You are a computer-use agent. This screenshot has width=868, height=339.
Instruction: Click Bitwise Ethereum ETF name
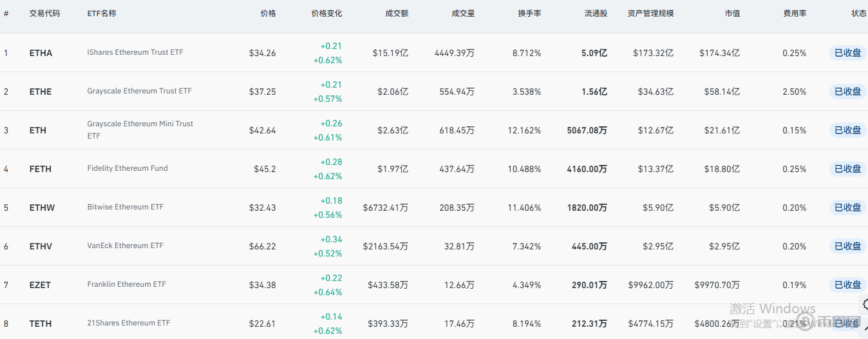pos(126,207)
